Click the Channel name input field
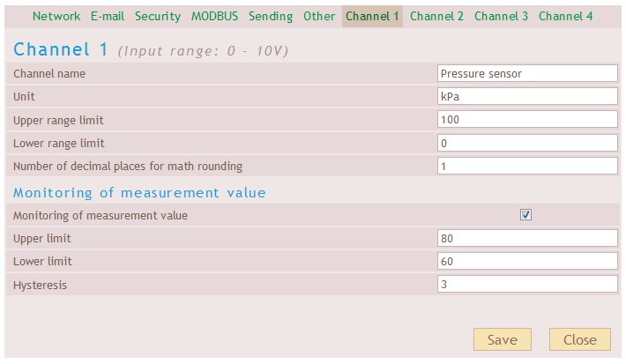 pyautogui.click(x=527, y=74)
